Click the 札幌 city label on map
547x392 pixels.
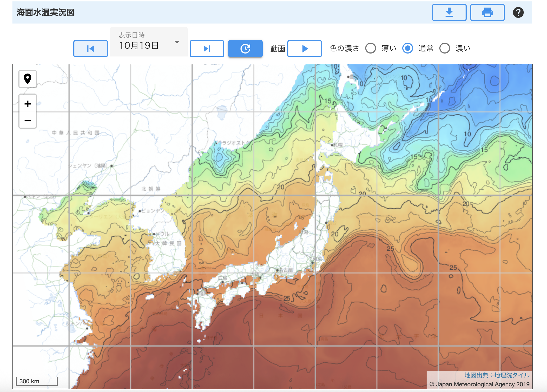pos(338,145)
